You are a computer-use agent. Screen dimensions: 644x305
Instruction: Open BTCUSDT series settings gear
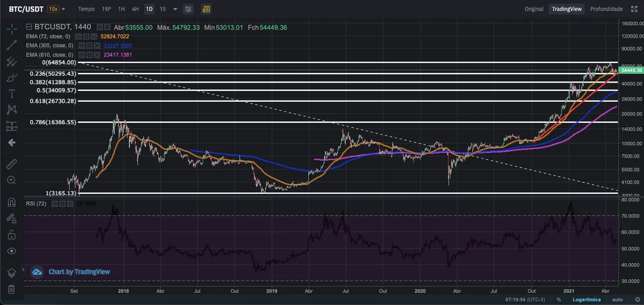click(107, 27)
